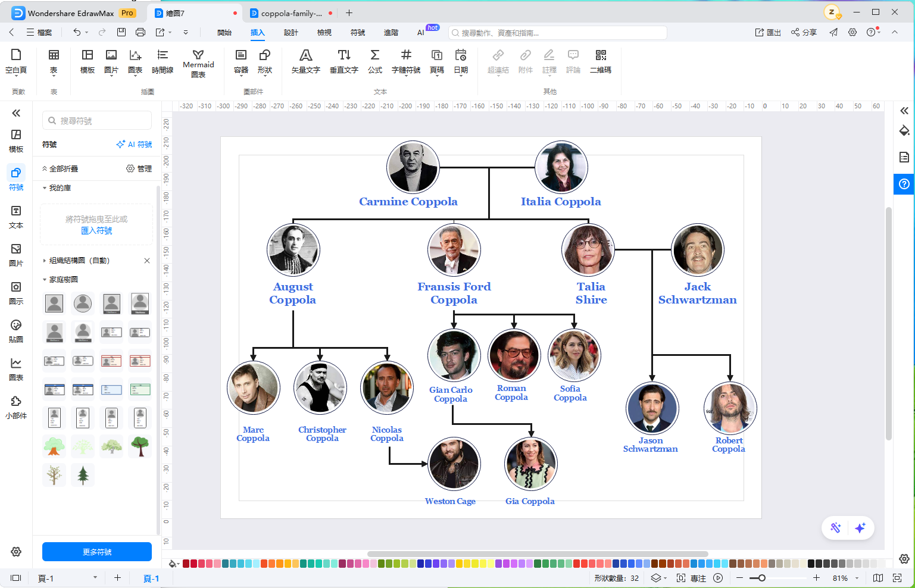Insert a QR code (二維碼)
The height and width of the screenshot is (588, 915).
[x=600, y=62]
